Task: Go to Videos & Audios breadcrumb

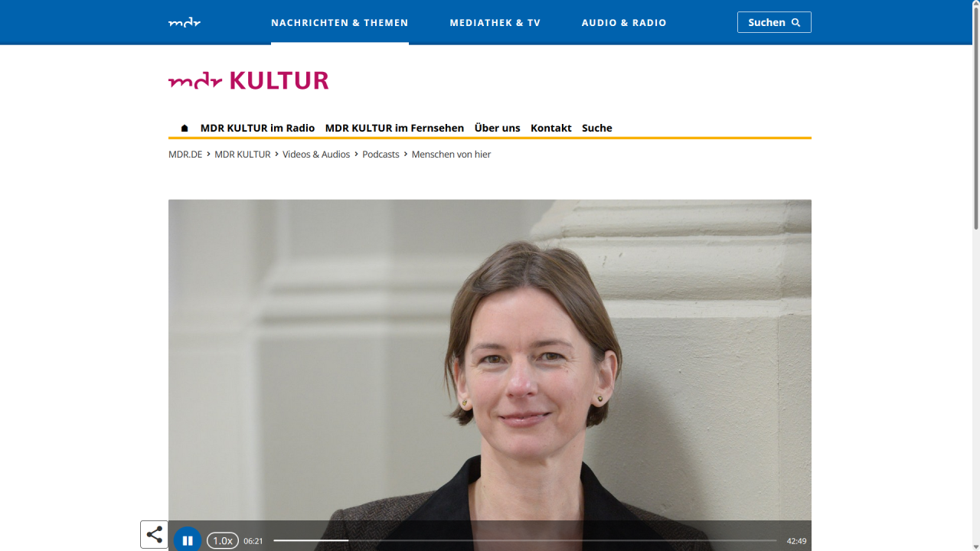Action: coord(316,154)
